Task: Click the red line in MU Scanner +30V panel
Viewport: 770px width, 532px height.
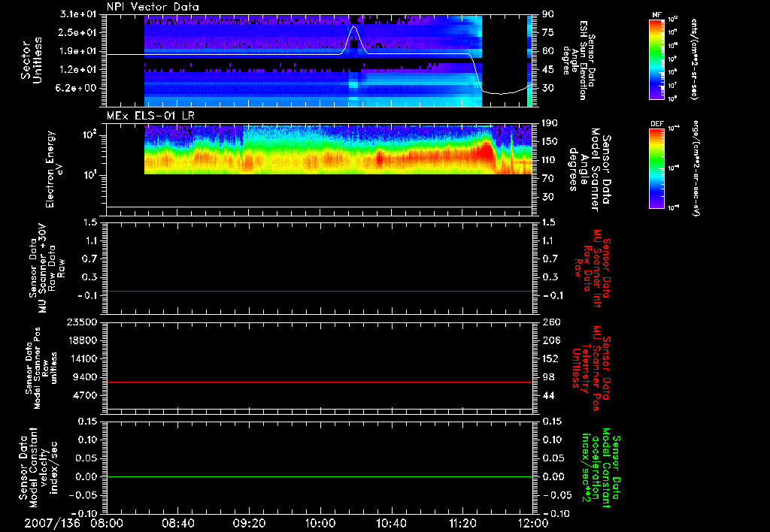Action: click(319, 291)
